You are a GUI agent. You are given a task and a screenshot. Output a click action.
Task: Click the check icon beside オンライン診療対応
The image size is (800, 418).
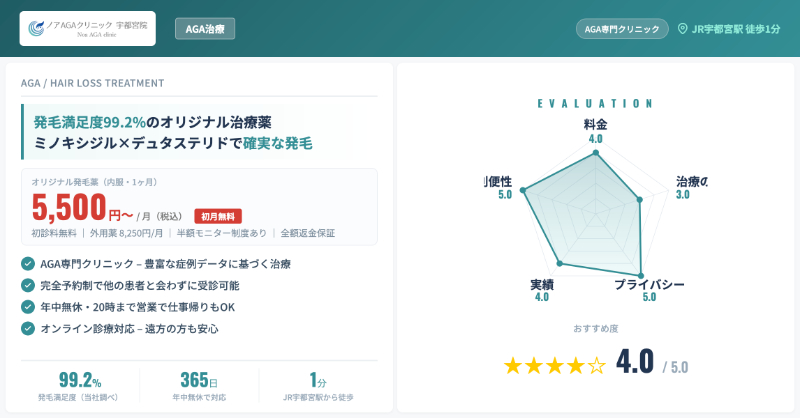[27, 328]
